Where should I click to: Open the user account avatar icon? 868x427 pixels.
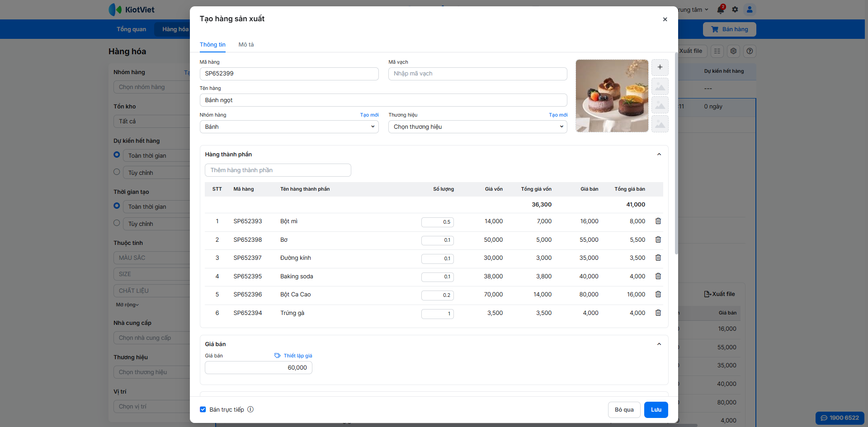[x=750, y=9]
